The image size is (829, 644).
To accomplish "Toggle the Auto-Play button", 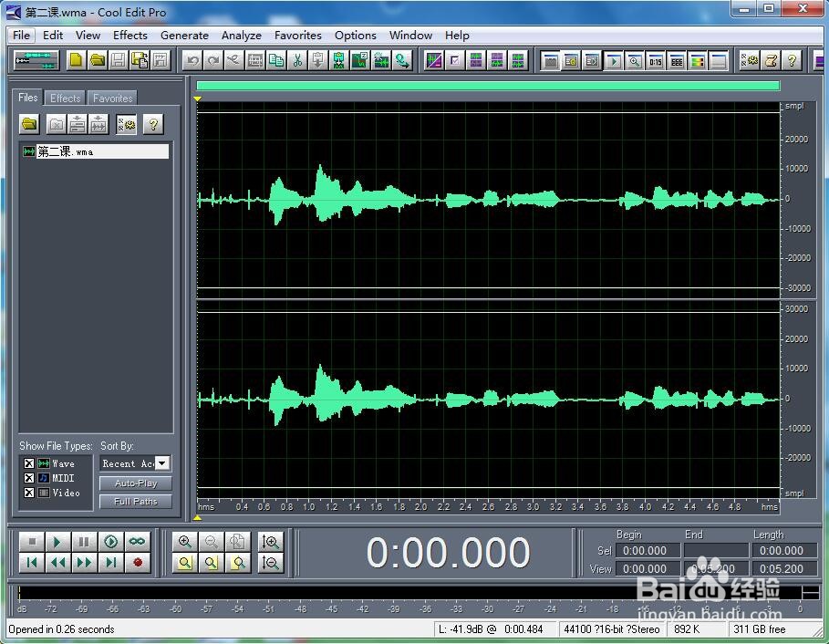I will click(x=136, y=483).
